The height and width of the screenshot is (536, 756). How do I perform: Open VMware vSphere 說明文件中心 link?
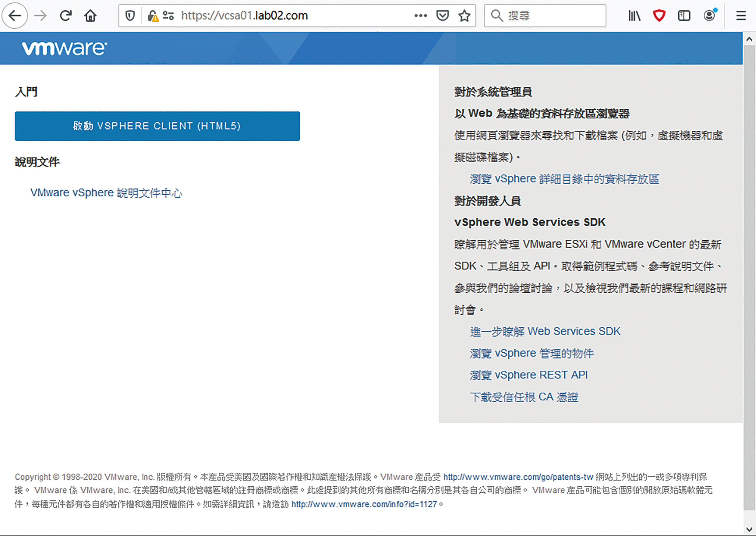click(106, 193)
